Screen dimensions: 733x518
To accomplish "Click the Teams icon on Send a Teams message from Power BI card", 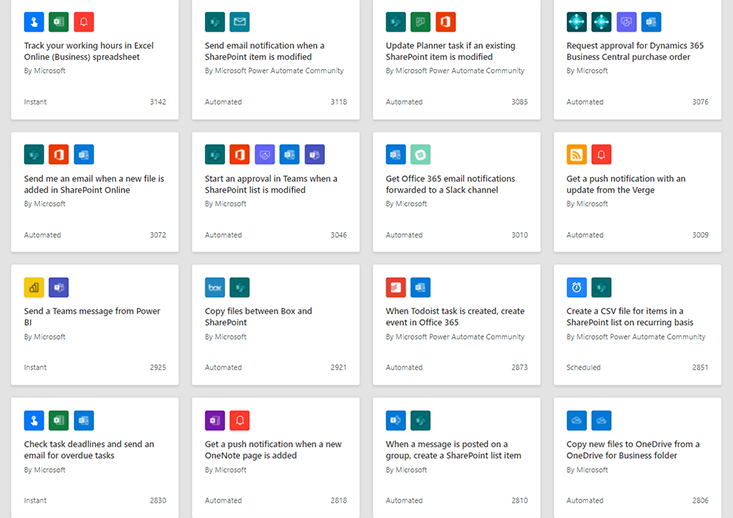I will coord(59,288).
